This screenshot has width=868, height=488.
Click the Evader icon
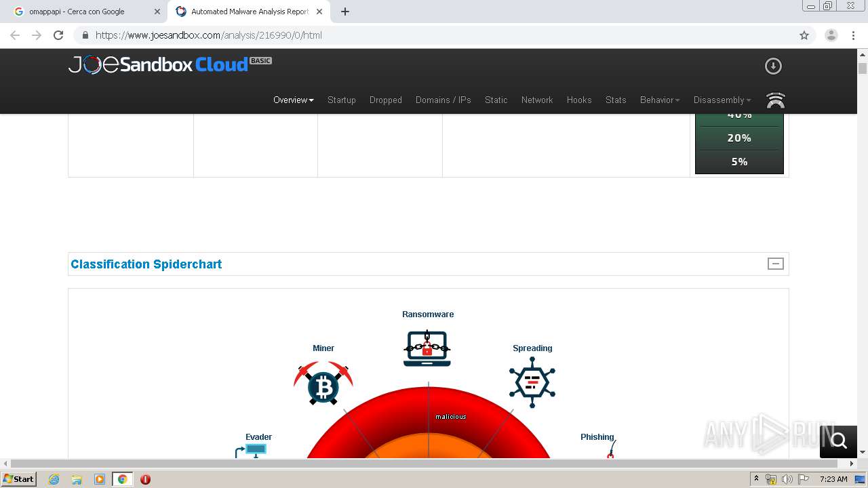coord(252,451)
